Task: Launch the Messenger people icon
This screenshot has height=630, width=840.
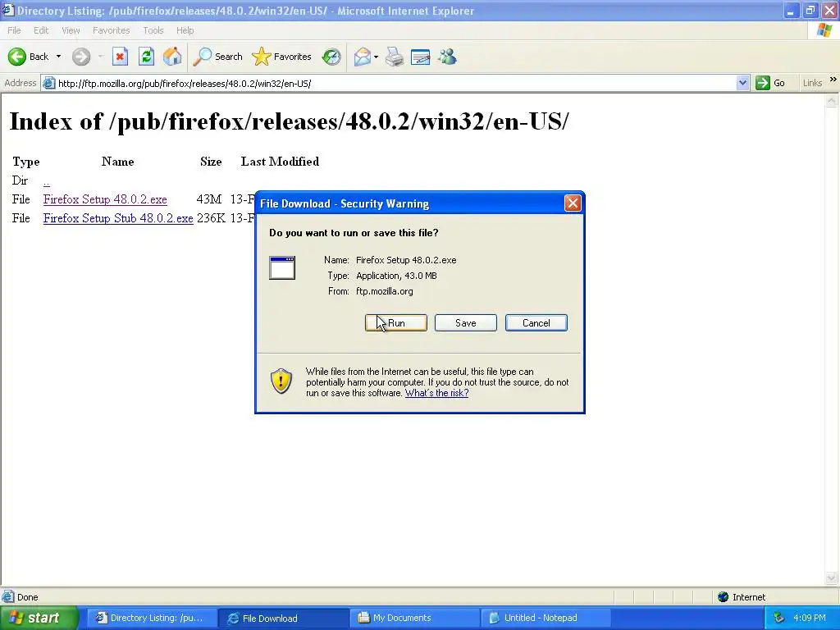Action: tap(447, 57)
